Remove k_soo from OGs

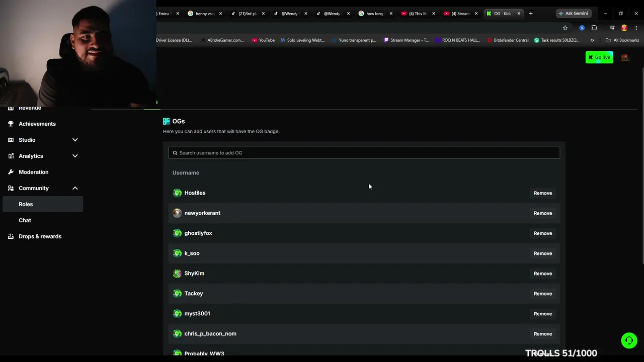click(x=543, y=253)
